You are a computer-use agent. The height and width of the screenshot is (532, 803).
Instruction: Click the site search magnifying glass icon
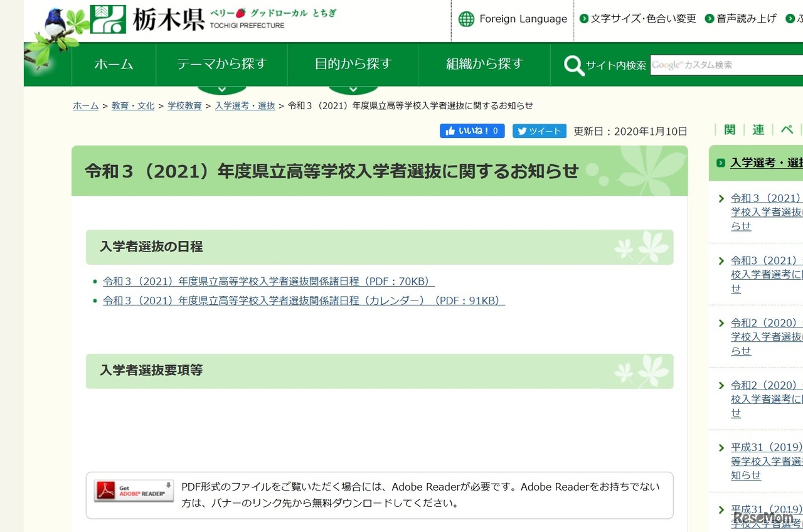[x=573, y=65]
